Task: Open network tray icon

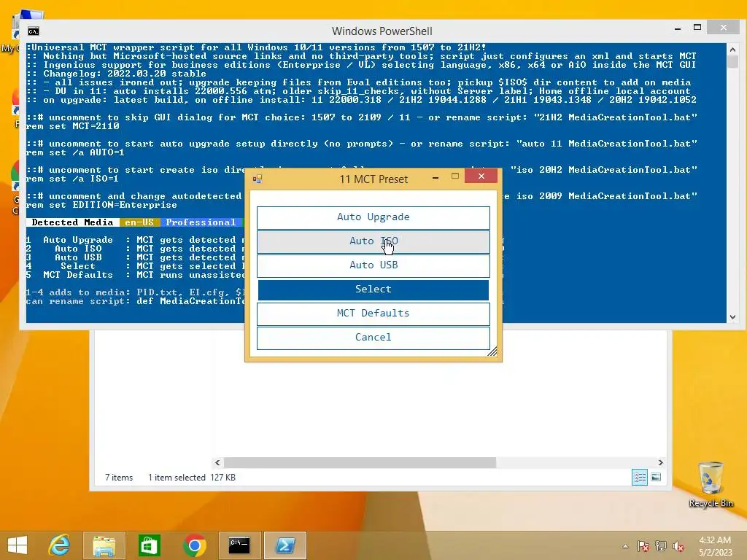Action: [x=660, y=546]
